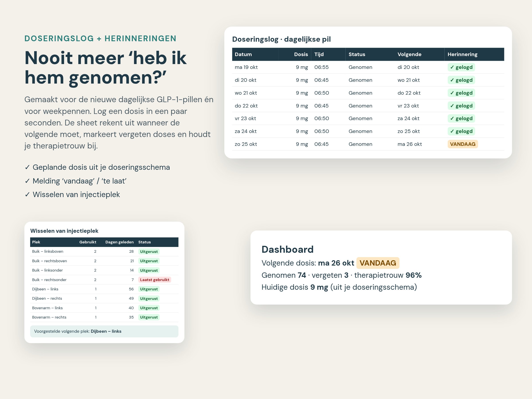The height and width of the screenshot is (399, 532).
Task: Click the 'Geplande dosis uit je doseringsschema' bullet
Action: pyautogui.click(x=97, y=167)
